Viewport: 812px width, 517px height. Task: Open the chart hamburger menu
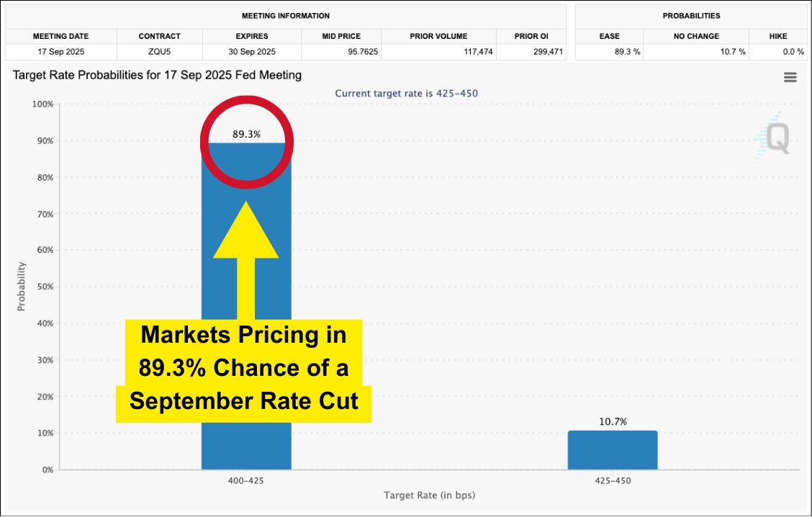click(790, 78)
